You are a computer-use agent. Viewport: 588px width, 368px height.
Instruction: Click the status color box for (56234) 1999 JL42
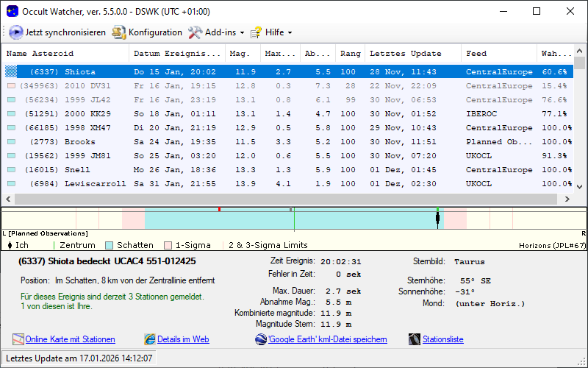point(11,100)
